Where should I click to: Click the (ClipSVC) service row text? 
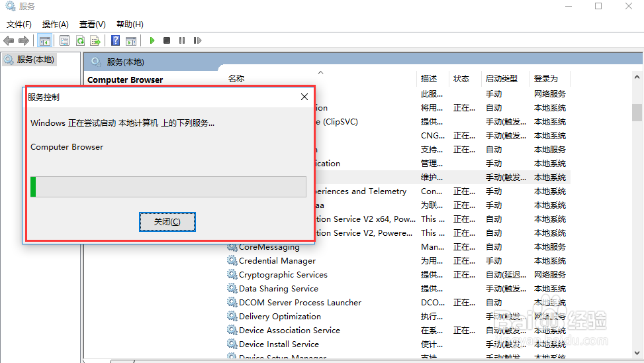[337, 122]
